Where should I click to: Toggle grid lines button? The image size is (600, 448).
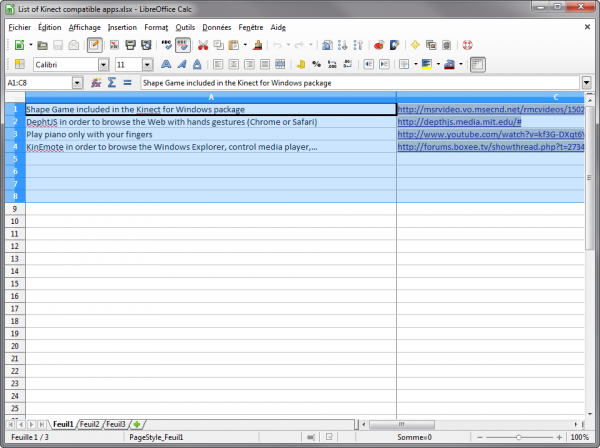pos(478,64)
